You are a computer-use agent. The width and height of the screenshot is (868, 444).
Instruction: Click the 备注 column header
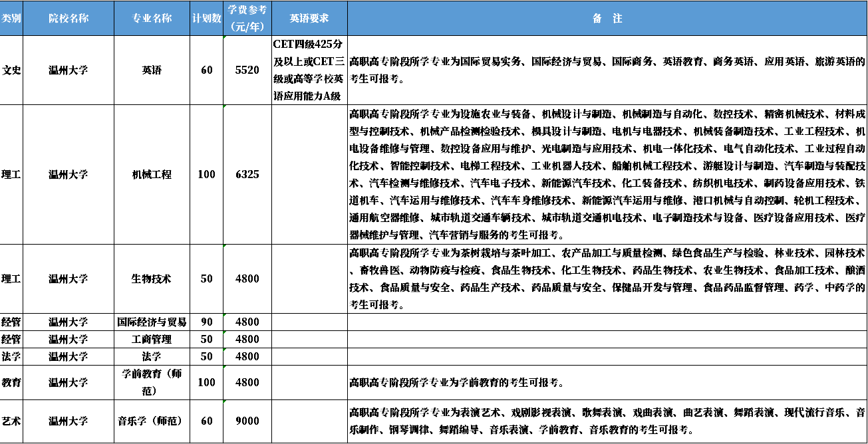(607, 19)
